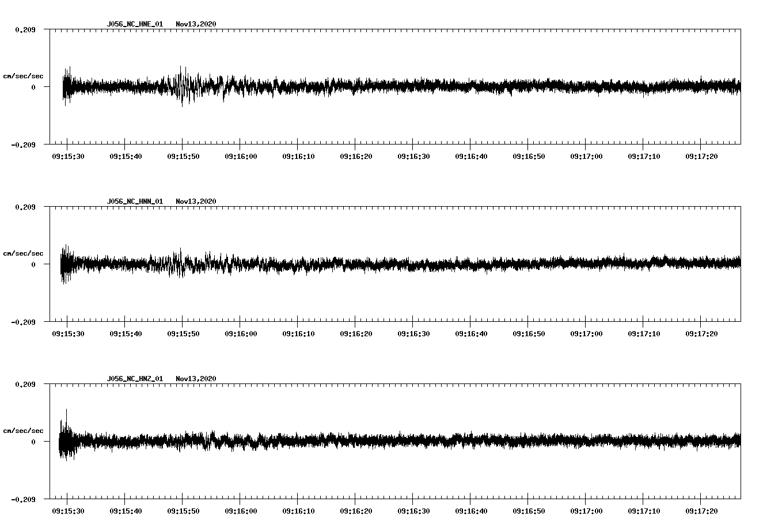
Task: Click the cm/sec/sec units label on top plot
Action: coord(23,75)
